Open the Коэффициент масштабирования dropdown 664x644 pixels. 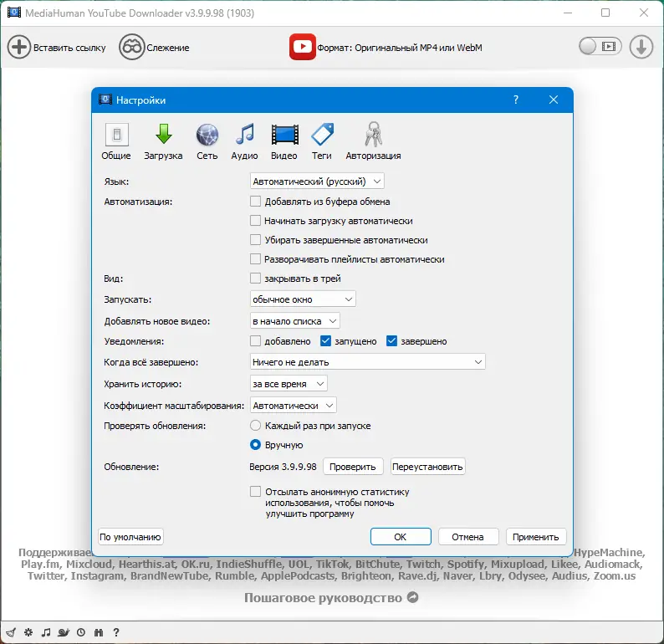point(293,405)
